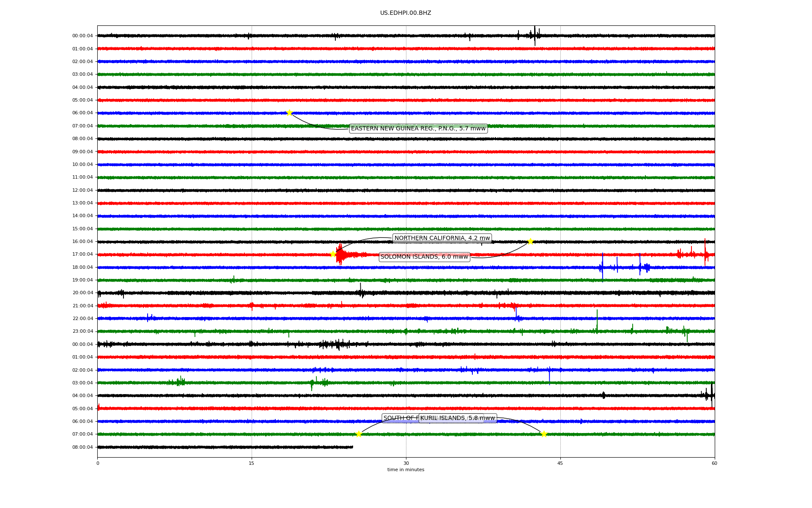Click the star marker on the 06:00:04 blue trace
The height and width of the screenshot is (508, 812).
[289, 113]
